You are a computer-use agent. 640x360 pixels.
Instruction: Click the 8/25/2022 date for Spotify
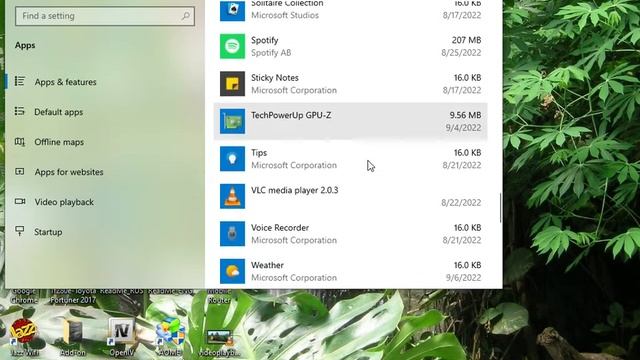click(x=461, y=53)
